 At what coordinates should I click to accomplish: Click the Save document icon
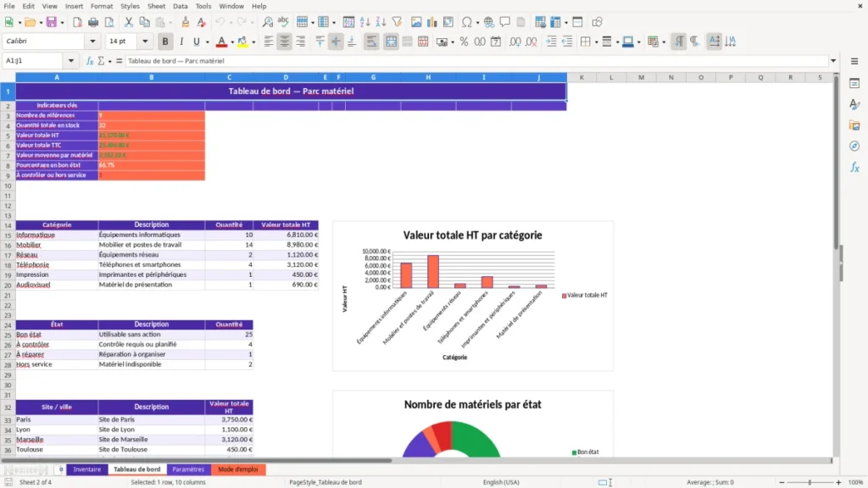pyautogui.click(x=51, y=22)
